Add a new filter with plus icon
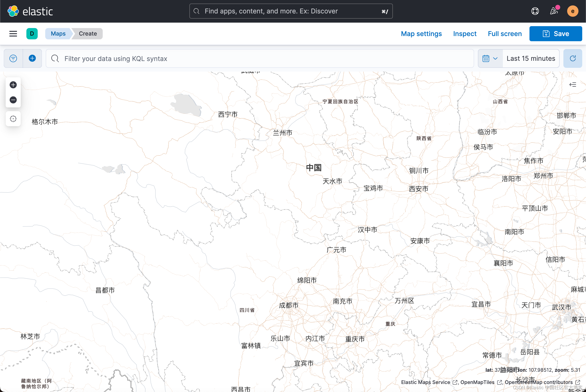Image resolution: width=586 pixels, height=392 pixels. (32, 58)
